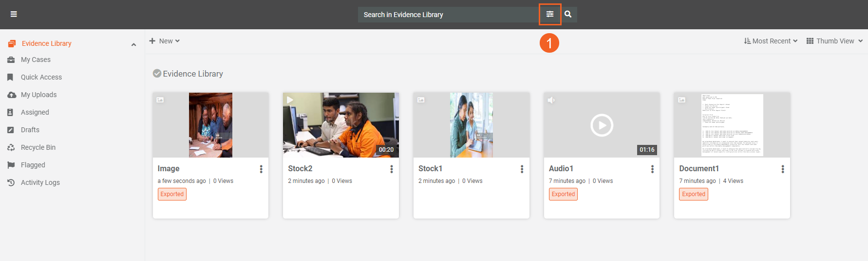Open three-dot menu on Stock2 card
This screenshot has width=868, height=261.
392,169
